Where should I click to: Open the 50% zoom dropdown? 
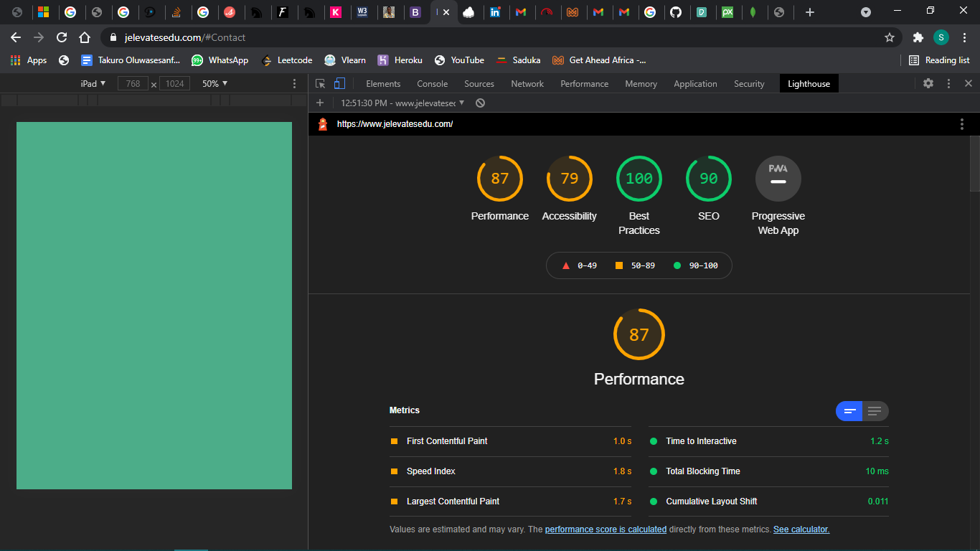click(x=214, y=84)
